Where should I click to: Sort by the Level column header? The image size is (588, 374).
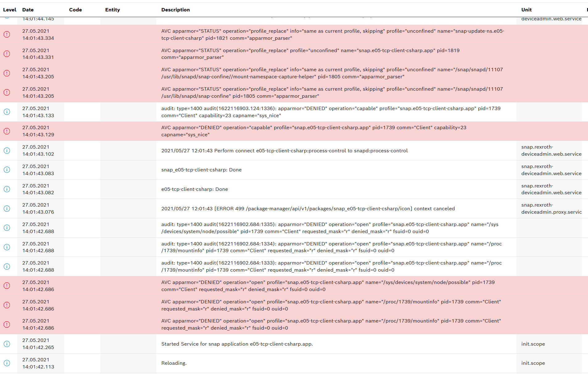click(x=10, y=10)
